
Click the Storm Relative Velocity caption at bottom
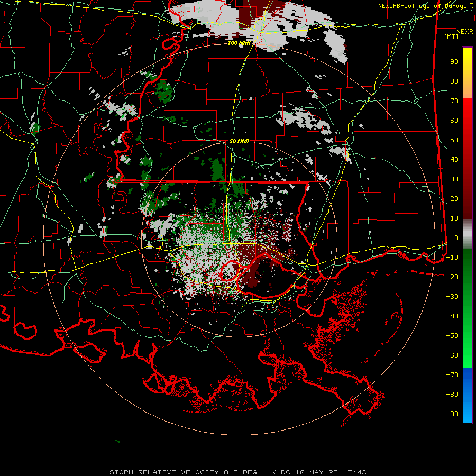pos(237,472)
